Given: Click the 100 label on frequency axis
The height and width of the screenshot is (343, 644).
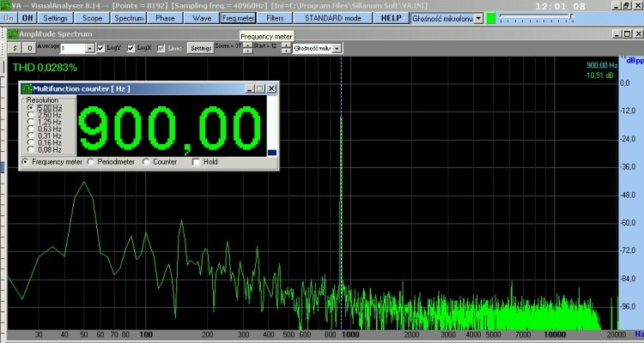Looking at the screenshot, I should (146, 334).
